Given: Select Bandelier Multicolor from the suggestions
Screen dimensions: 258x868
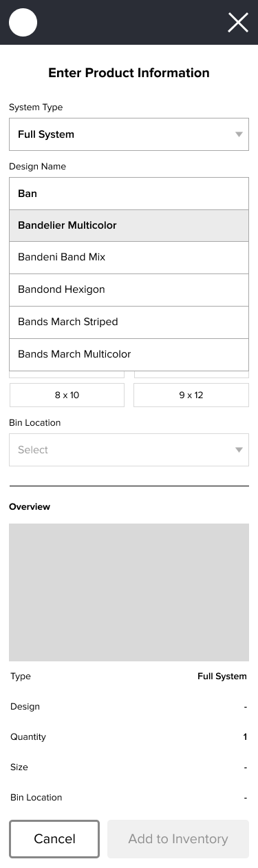Looking at the screenshot, I should (129, 225).
